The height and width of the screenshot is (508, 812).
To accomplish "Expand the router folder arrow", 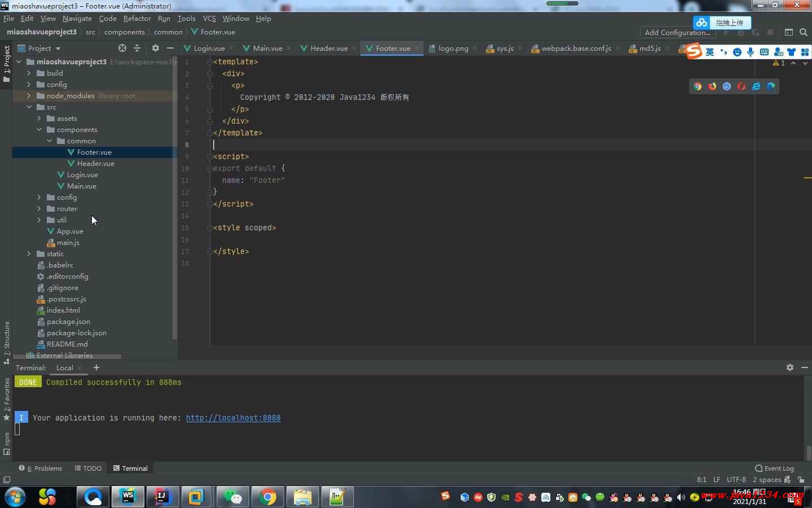I will pyautogui.click(x=39, y=209).
